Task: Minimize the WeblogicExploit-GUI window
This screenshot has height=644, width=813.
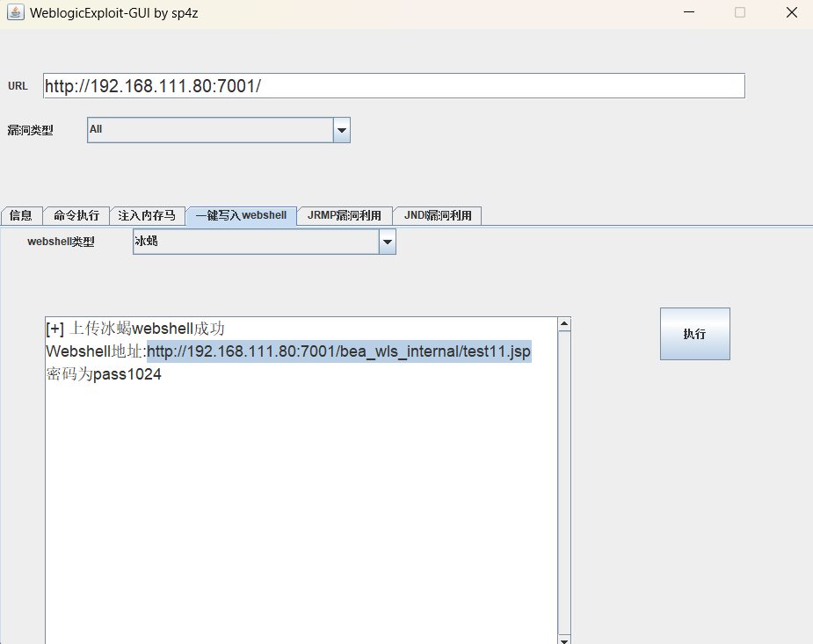Action: pyautogui.click(x=689, y=12)
